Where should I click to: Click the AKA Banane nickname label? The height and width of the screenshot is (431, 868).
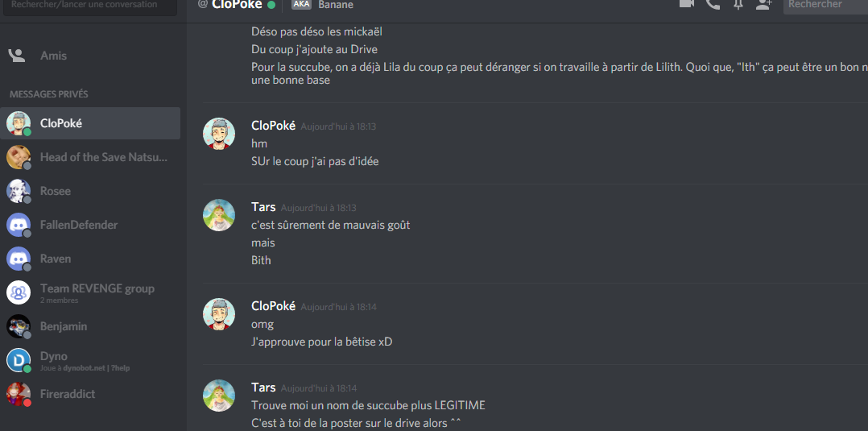[x=322, y=5]
